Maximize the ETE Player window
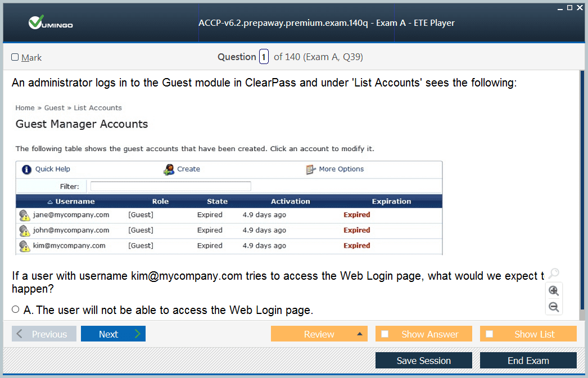 point(569,7)
